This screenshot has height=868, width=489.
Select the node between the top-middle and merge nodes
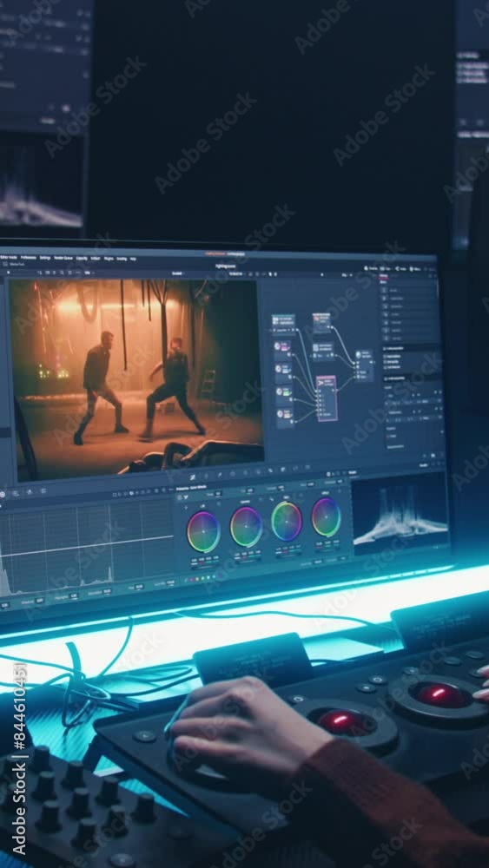(323, 351)
